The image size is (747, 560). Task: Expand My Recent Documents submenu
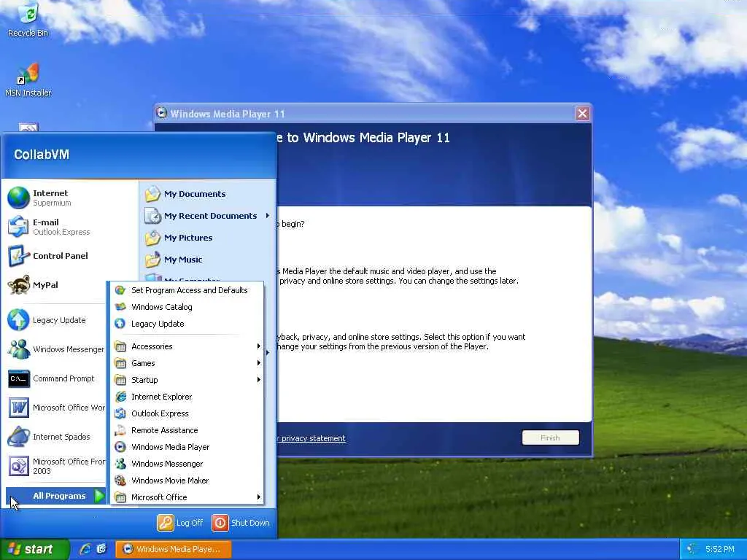tap(208, 216)
